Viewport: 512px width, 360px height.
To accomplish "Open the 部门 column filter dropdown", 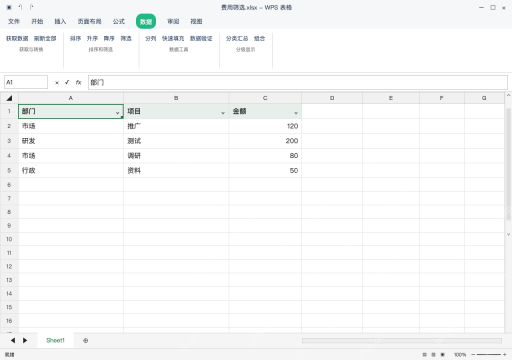I will [118, 113].
